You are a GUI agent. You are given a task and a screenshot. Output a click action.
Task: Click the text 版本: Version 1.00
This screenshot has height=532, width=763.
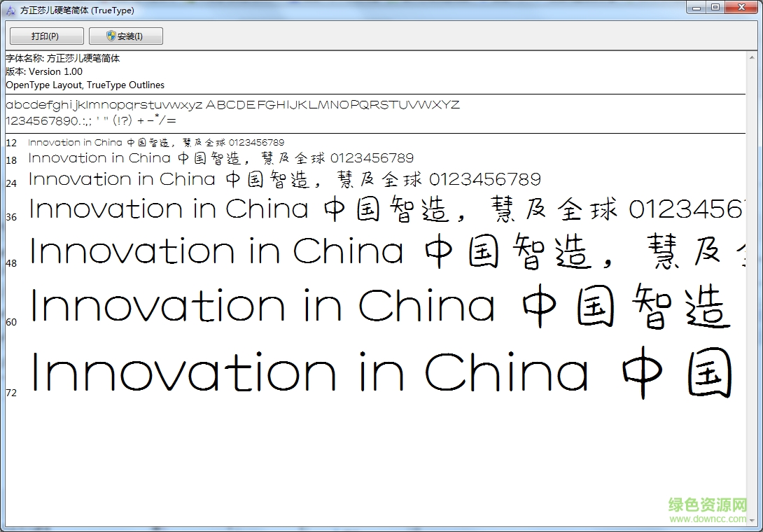tap(44, 71)
